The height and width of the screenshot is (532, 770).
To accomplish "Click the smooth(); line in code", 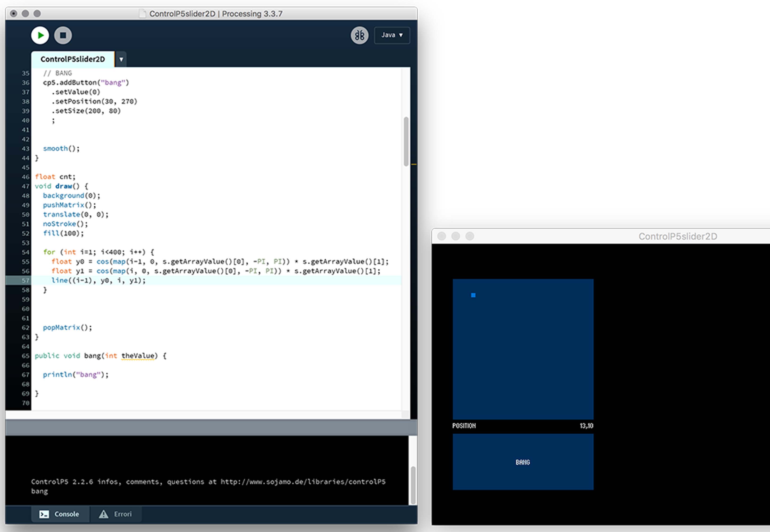I will [x=61, y=148].
